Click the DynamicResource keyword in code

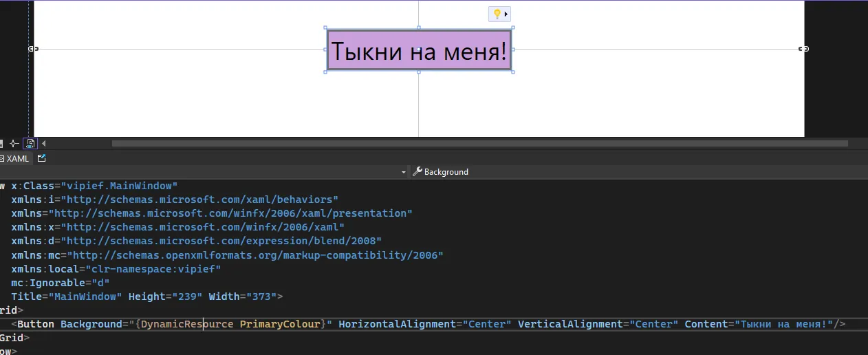187,324
